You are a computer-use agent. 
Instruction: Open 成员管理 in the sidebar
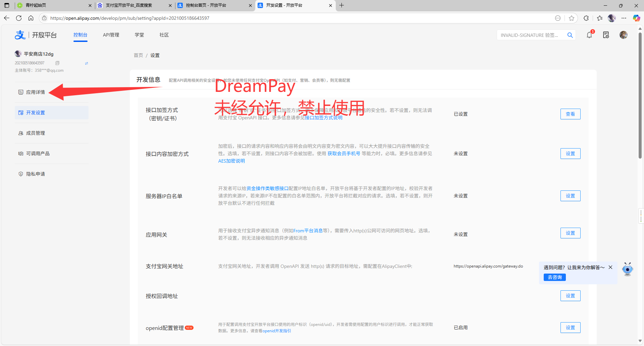coord(35,133)
